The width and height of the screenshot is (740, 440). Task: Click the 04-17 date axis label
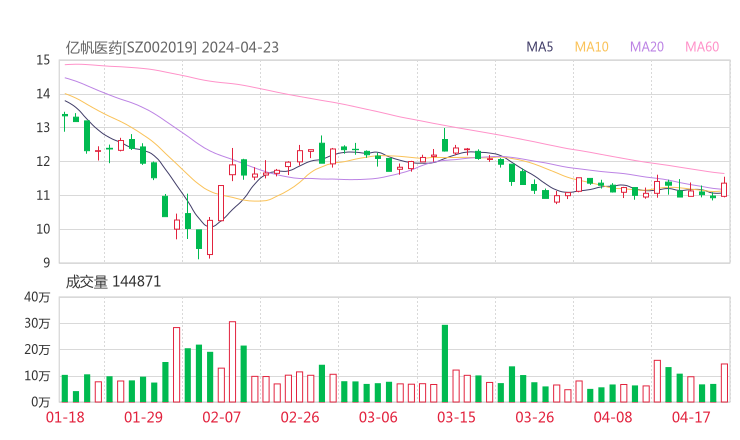click(691, 417)
